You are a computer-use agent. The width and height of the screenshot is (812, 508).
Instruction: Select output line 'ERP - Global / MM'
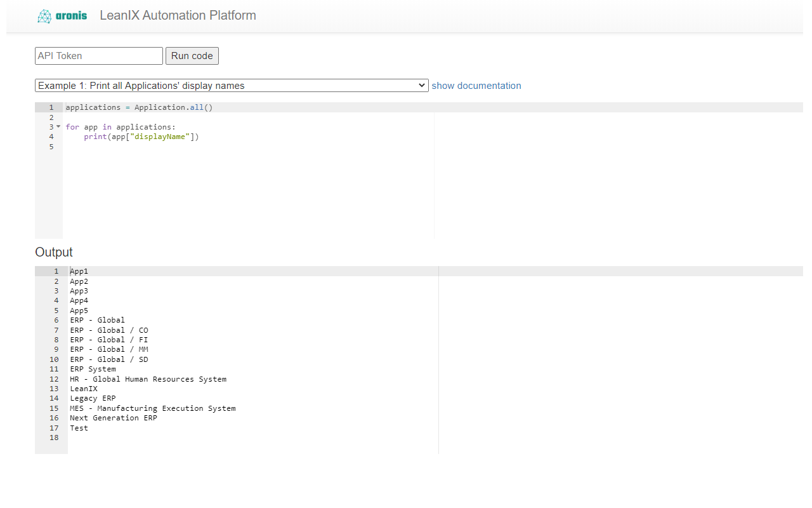click(109, 349)
